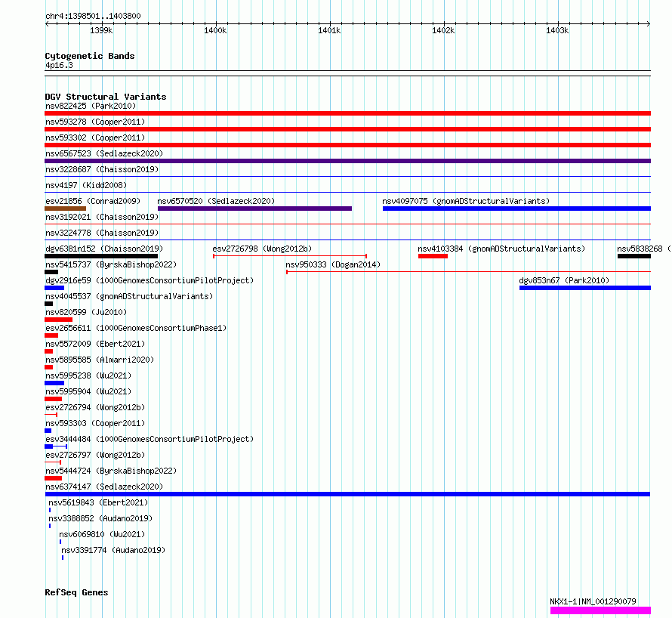The image size is (672, 618).
Task: Open nsv3228687 (Chaisson2019) variant label
Action: 102,169
